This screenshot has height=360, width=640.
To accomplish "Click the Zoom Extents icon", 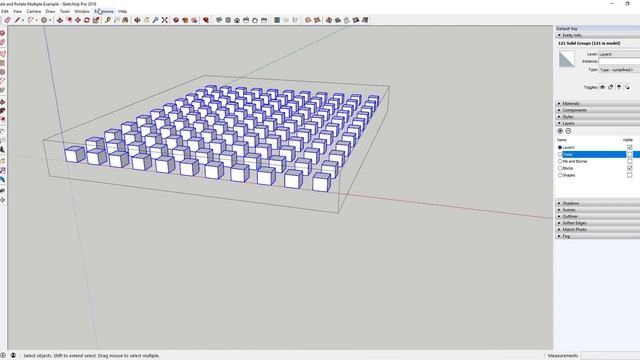I will click(164, 20).
